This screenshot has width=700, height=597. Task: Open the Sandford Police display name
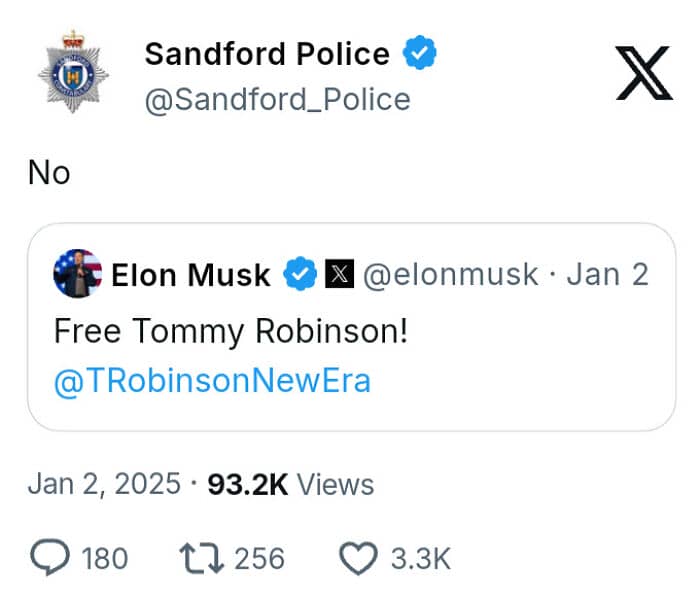coord(267,54)
